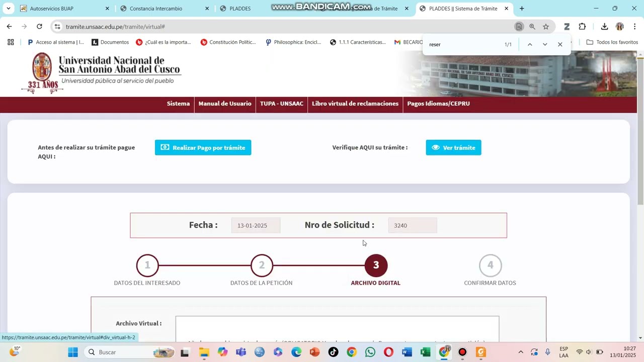Go to previous find result with the up arrow
644x362 pixels.
[530, 44]
